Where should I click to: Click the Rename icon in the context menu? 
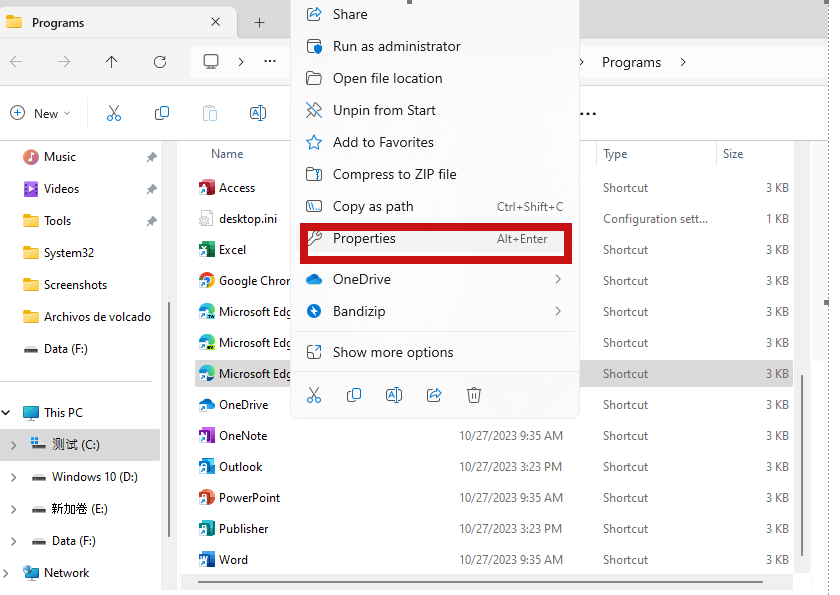pos(394,395)
